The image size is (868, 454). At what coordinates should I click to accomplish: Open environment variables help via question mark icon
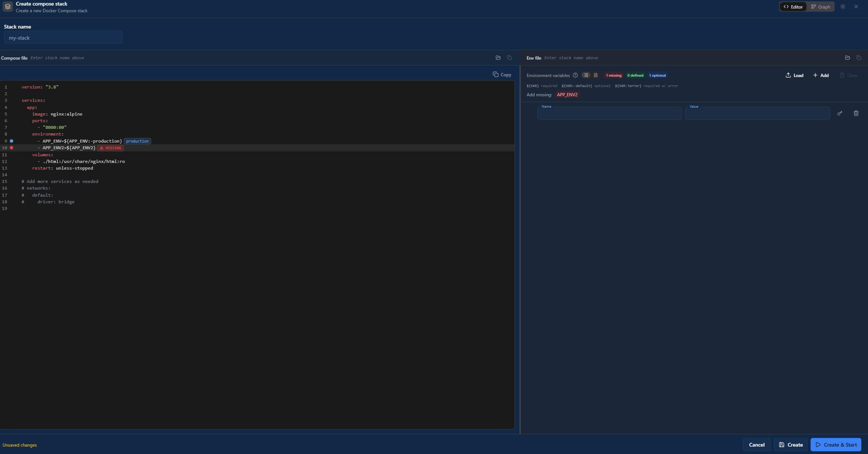(x=575, y=75)
